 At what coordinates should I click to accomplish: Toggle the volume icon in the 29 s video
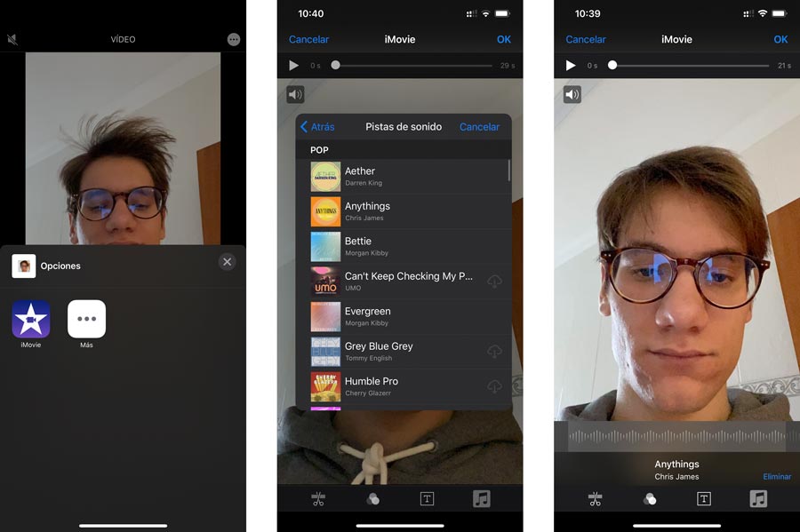(295, 94)
